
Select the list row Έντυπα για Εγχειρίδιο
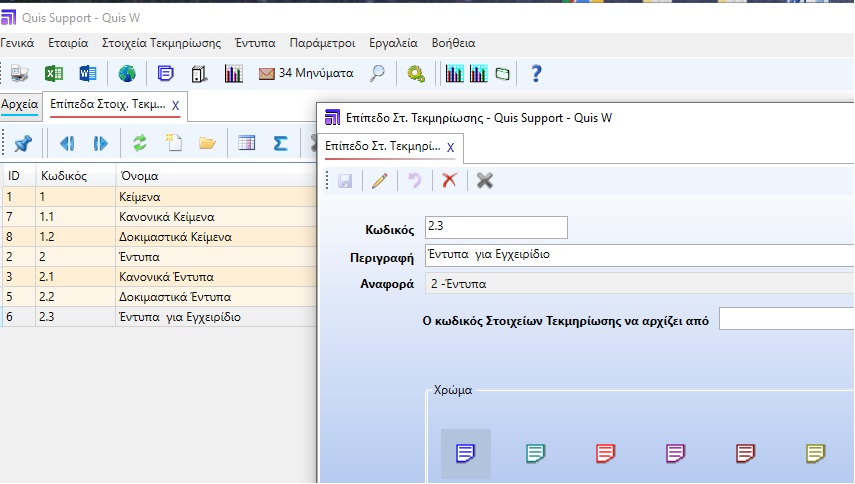click(159, 317)
